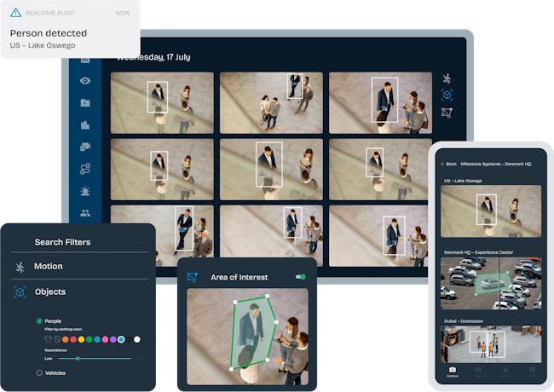Screen dimensions: 554x392
Task: Tap the Back button on phone
Action: tap(448, 164)
